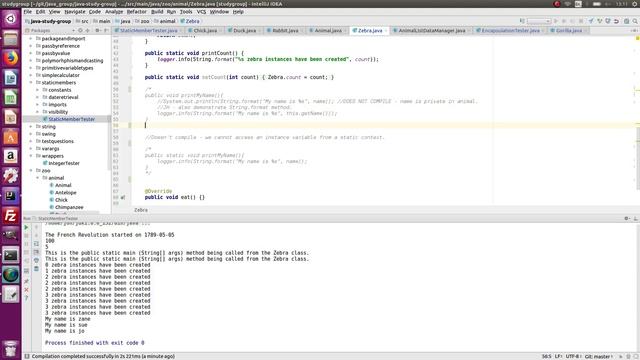Click the VCS Update Project toolbar icon

(x=591, y=21)
